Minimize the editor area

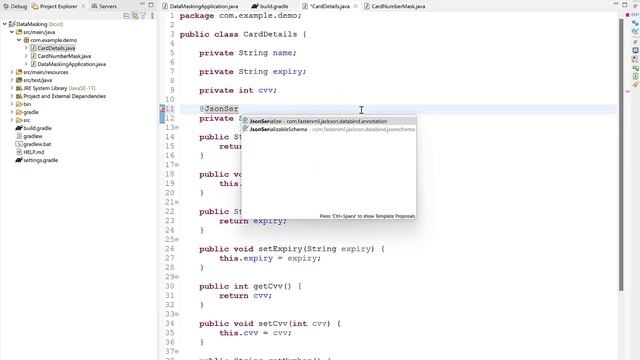[x=616, y=4]
